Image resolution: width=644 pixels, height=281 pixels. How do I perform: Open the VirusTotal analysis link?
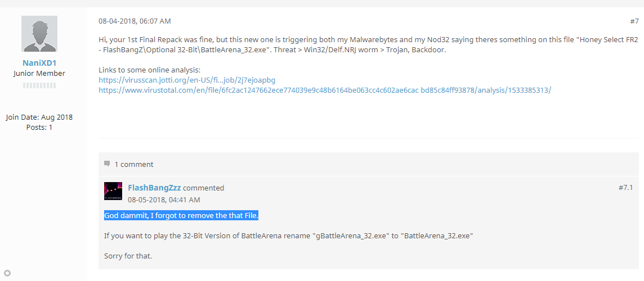324,90
